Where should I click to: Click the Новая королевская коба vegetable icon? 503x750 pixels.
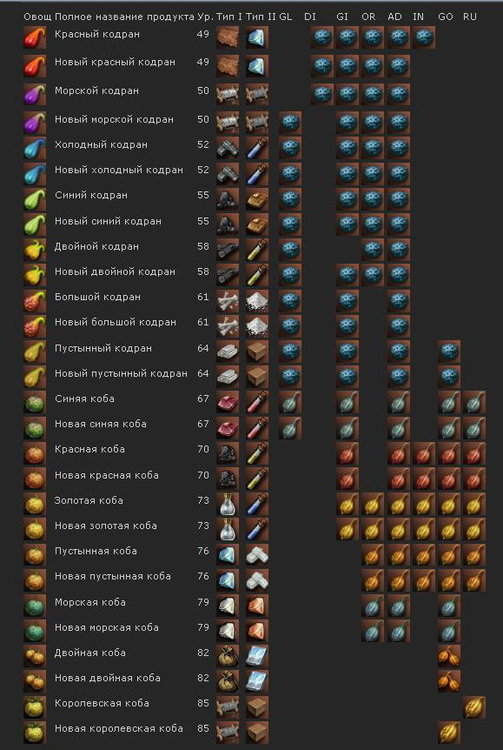tap(35, 732)
